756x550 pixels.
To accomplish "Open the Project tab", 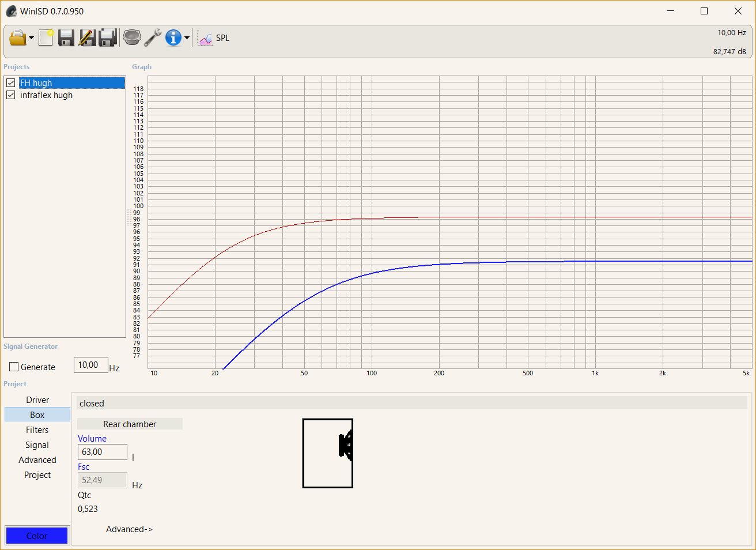I will (37, 475).
